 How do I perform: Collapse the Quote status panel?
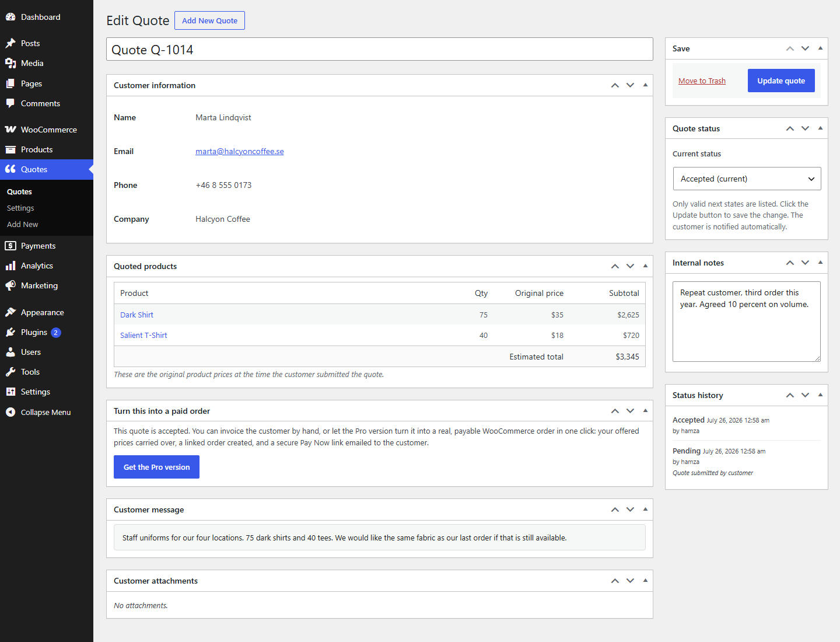[820, 128]
